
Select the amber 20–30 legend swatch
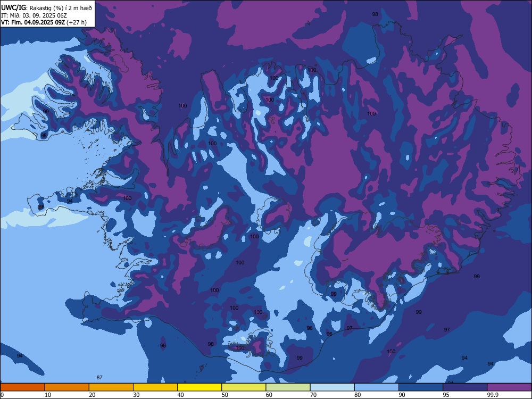coord(111,387)
